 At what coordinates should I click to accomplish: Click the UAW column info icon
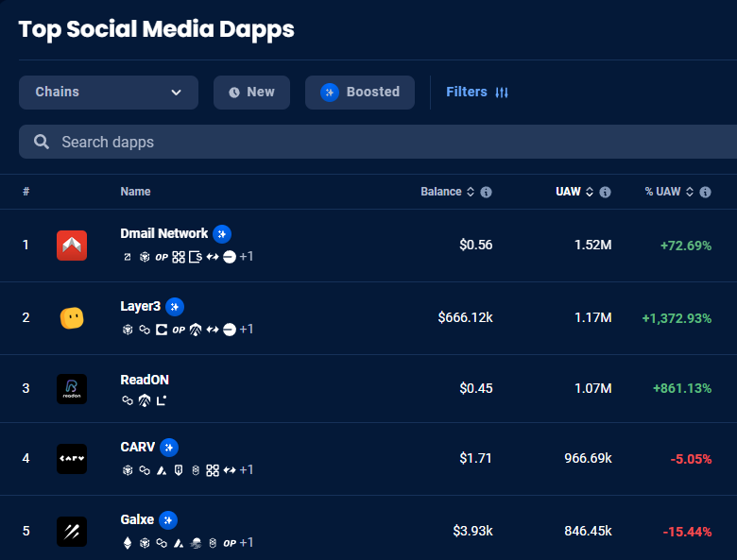606,192
